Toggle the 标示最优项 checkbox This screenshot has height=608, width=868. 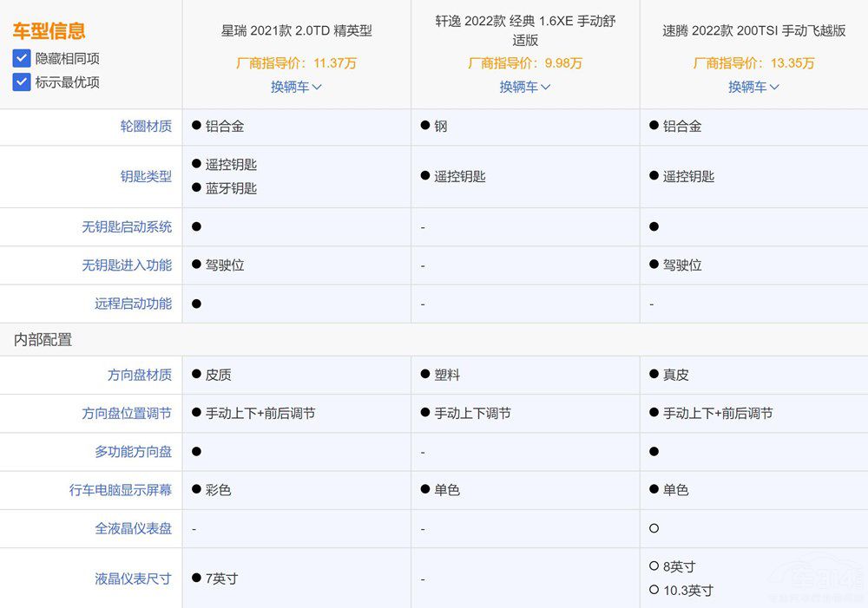pyautogui.click(x=22, y=82)
